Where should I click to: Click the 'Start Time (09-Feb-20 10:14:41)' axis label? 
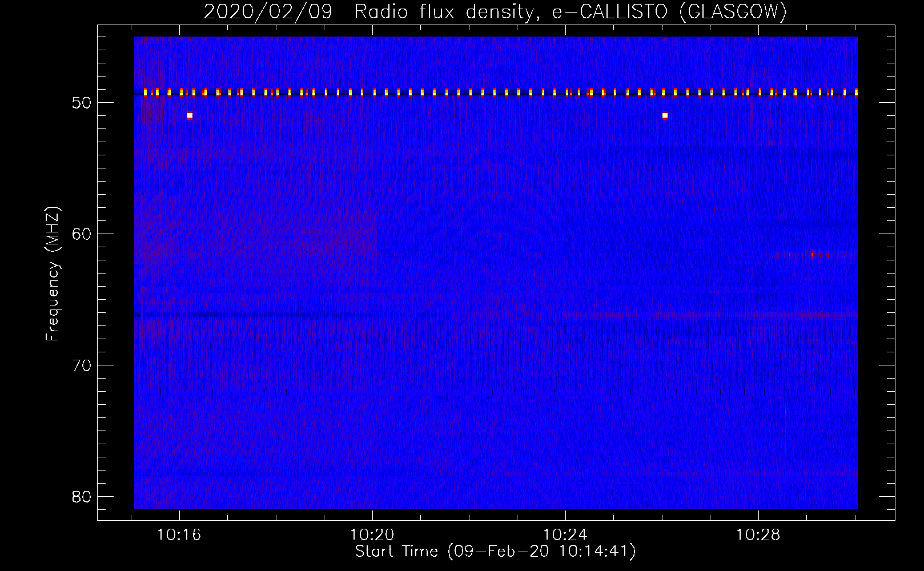tap(495, 552)
